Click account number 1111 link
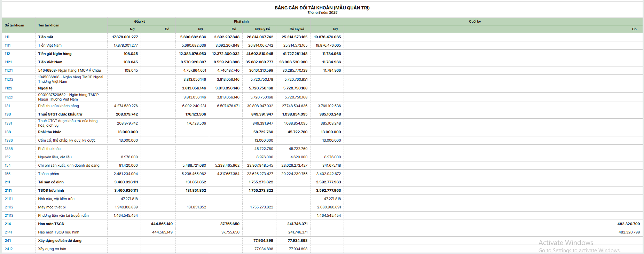 tap(8, 46)
